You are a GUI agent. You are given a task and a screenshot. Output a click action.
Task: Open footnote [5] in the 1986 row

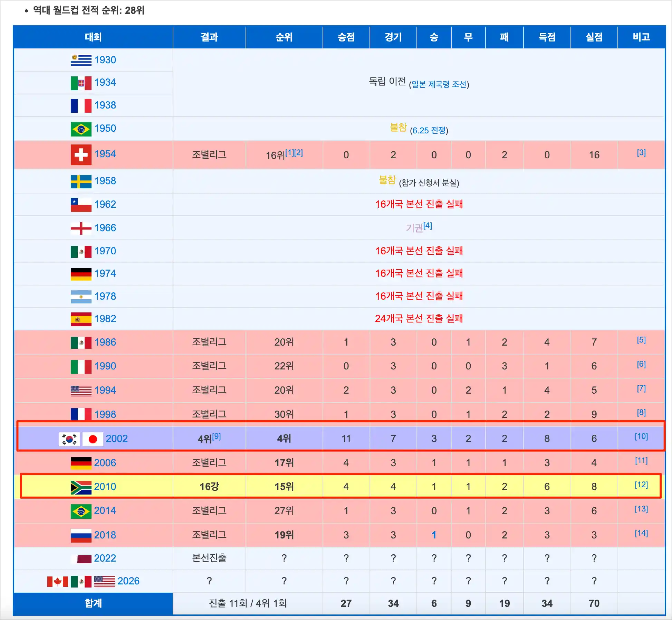coord(641,340)
